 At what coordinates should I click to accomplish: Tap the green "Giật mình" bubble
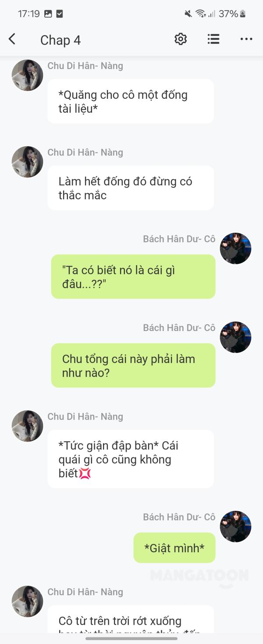(174, 547)
